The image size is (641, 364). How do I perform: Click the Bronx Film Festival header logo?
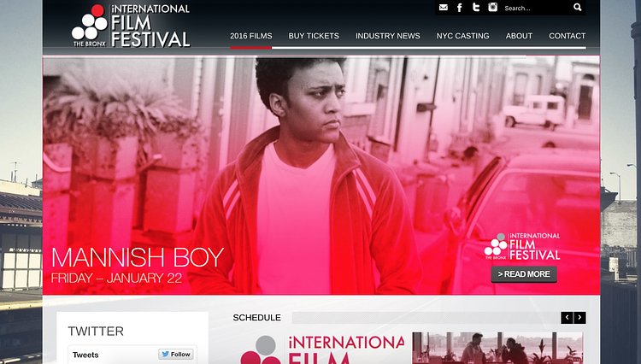pos(131,26)
